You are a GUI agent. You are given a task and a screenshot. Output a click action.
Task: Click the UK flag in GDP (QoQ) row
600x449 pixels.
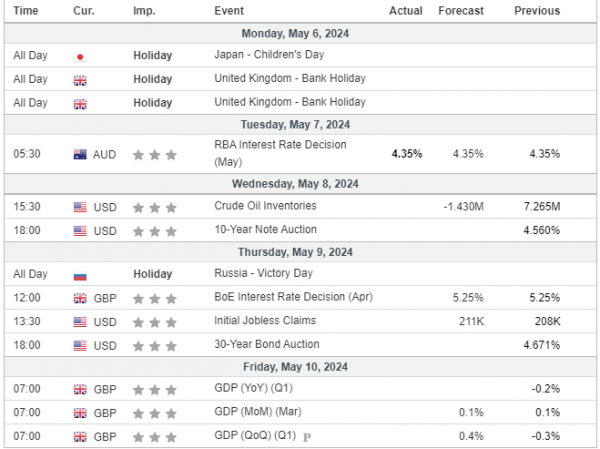point(80,437)
